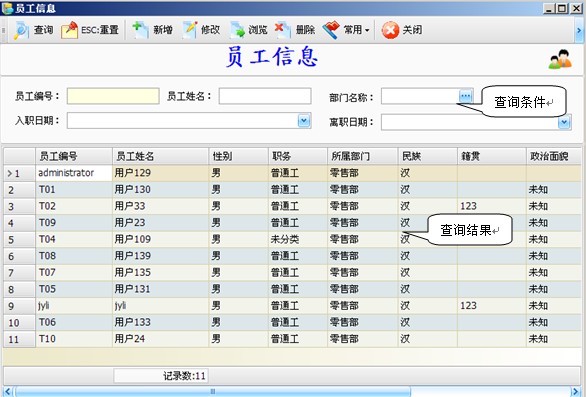Click the 记录数:11 status footer

[161, 376]
